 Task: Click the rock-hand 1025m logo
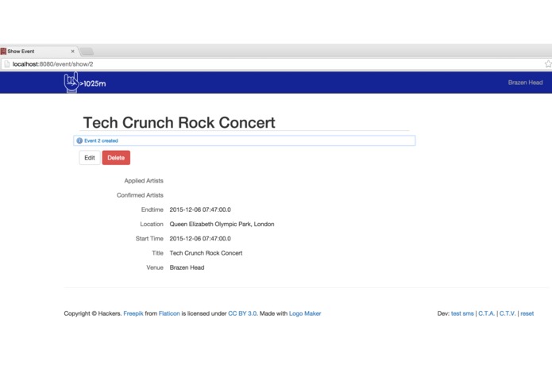point(85,83)
